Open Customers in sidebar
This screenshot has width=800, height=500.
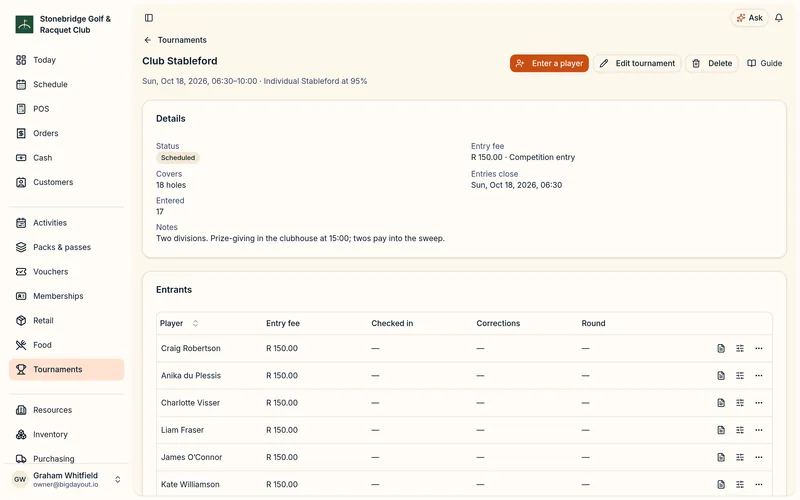click(x=66, y=183)
